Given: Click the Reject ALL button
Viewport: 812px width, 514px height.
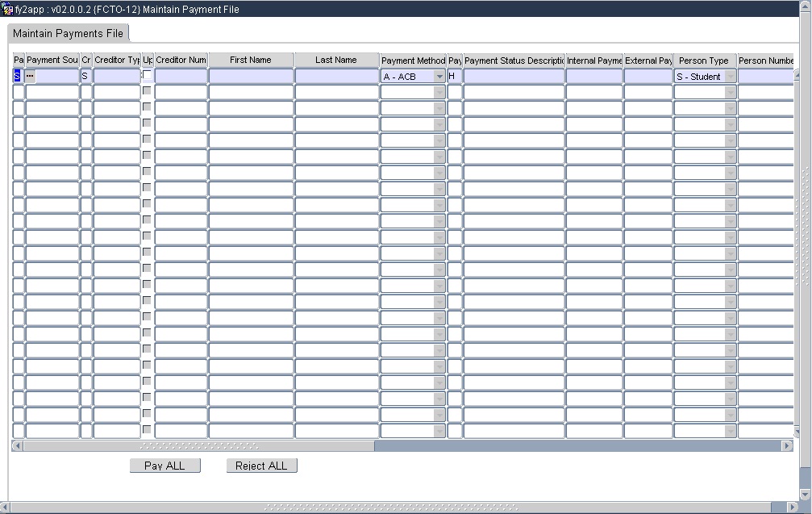Looking at the screenshot, I should [x=261, y=465].
